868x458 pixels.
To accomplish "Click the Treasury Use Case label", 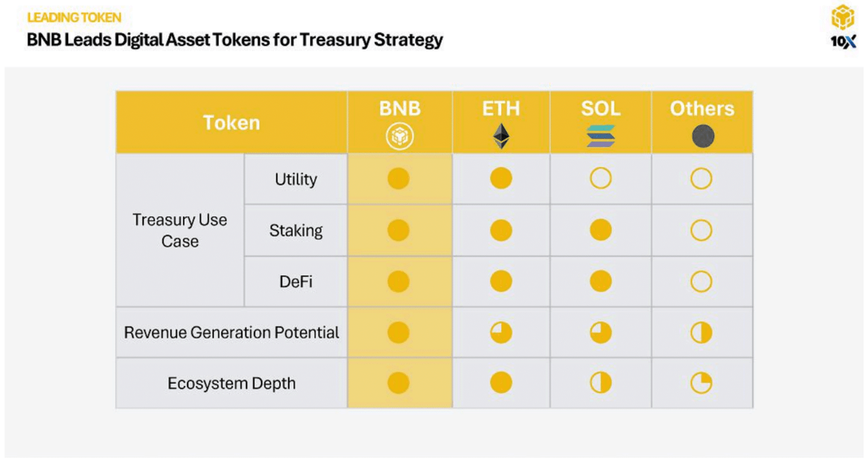I will point(180,230).
